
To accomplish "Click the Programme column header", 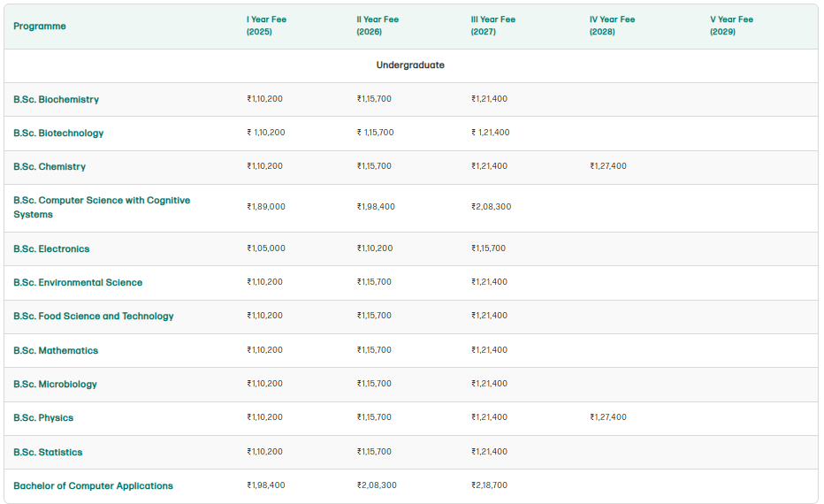I will 40,27.
